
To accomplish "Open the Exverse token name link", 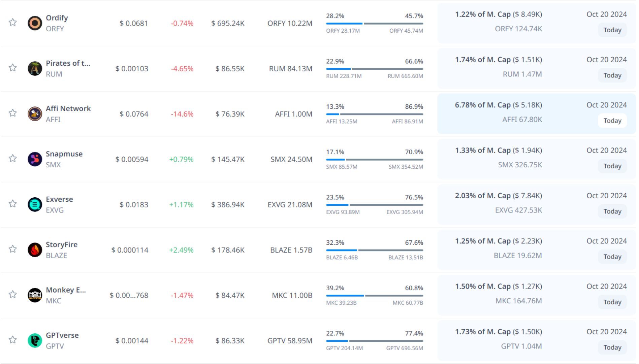I will pyautogui.click(x=59, y=199).
